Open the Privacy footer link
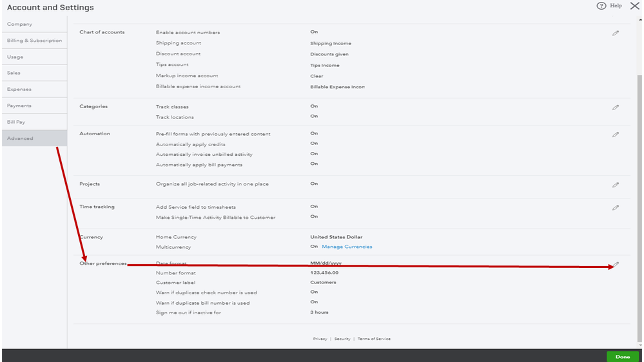Viewport: 644px width, 362px height. 320,339
